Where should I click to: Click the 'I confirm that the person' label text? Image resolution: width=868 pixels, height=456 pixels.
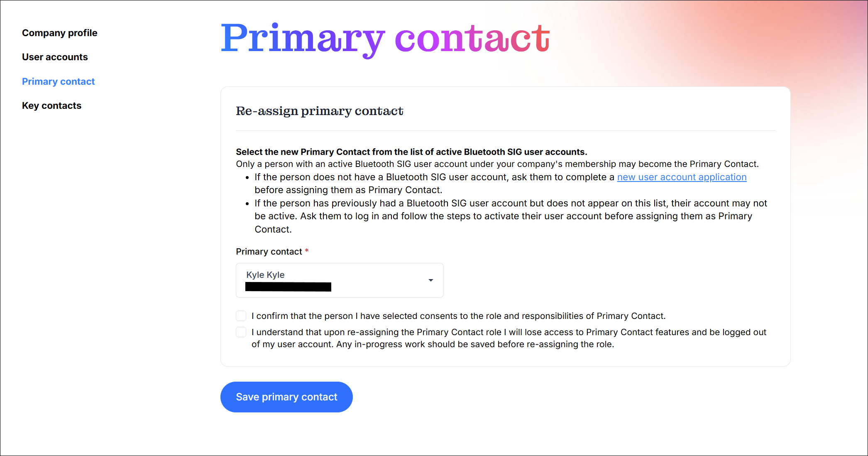pyautogui.click(x=458, y=316)
